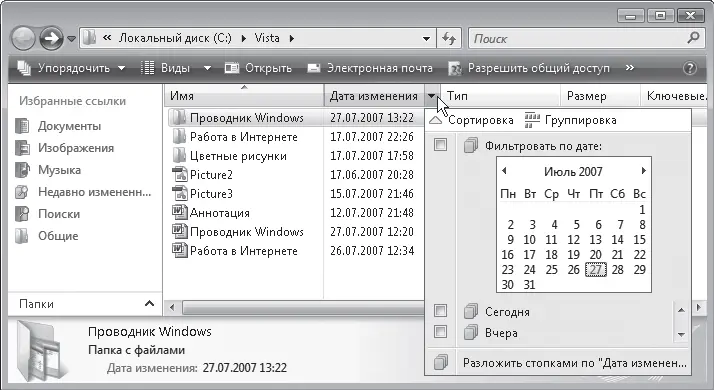
Task: Select day 27 in the calendar
Action: click(x=596, y=270)
